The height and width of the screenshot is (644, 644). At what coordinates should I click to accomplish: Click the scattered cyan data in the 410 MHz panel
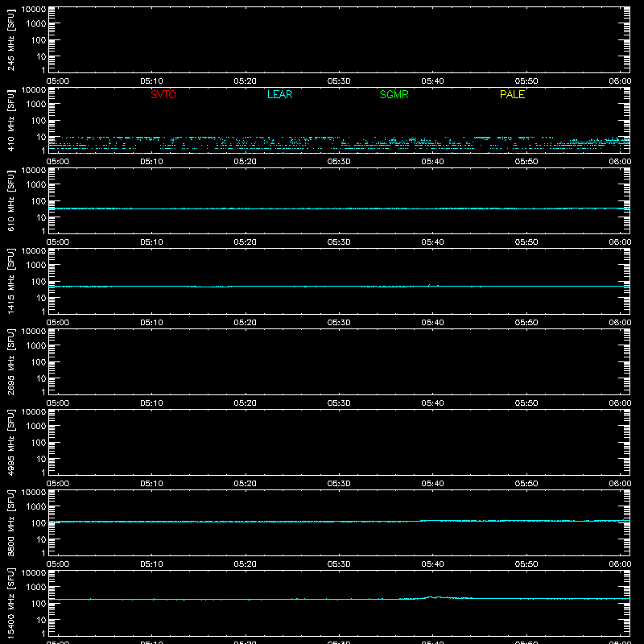coord(339,143)
